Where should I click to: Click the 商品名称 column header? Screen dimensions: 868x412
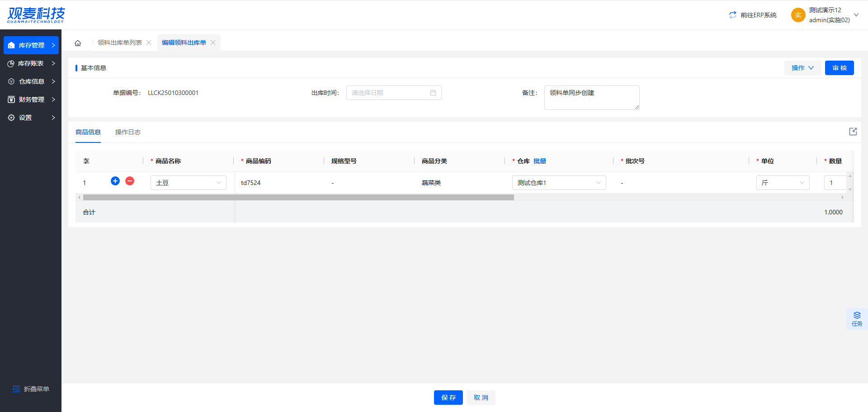tap(168, 161)
